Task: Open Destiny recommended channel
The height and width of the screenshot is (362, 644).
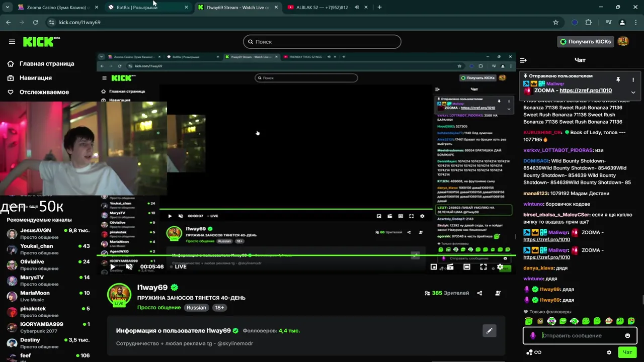Action: coord(48,343)
